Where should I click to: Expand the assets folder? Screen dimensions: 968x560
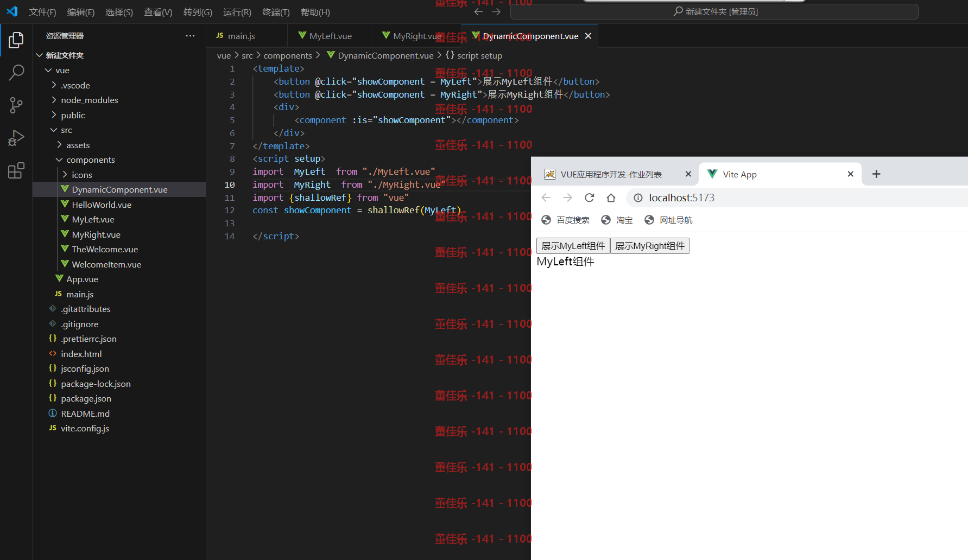(x=119, y=145)
